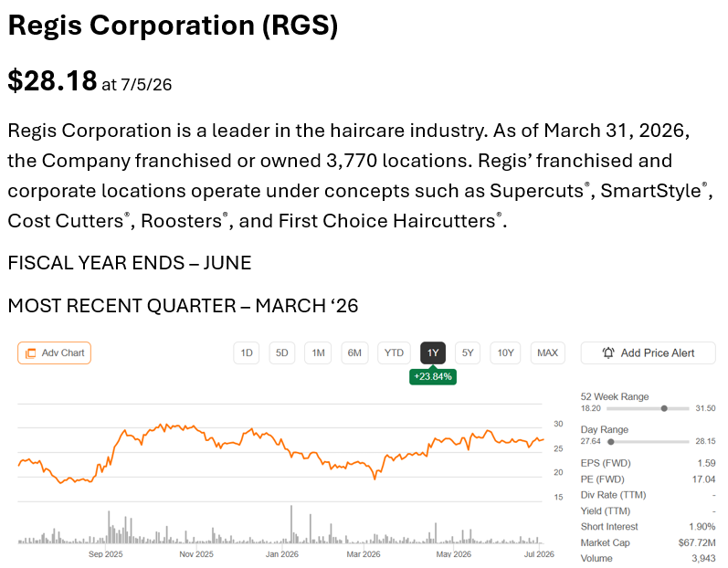The width and height of the screenshot is (728, 568).
Task: Click the chart icon in Adv Chart
Action: point(31,353)
